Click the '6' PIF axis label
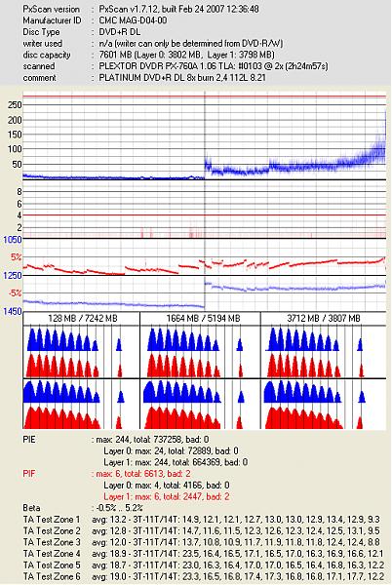392x585 pixels. (x=20, y=204)
